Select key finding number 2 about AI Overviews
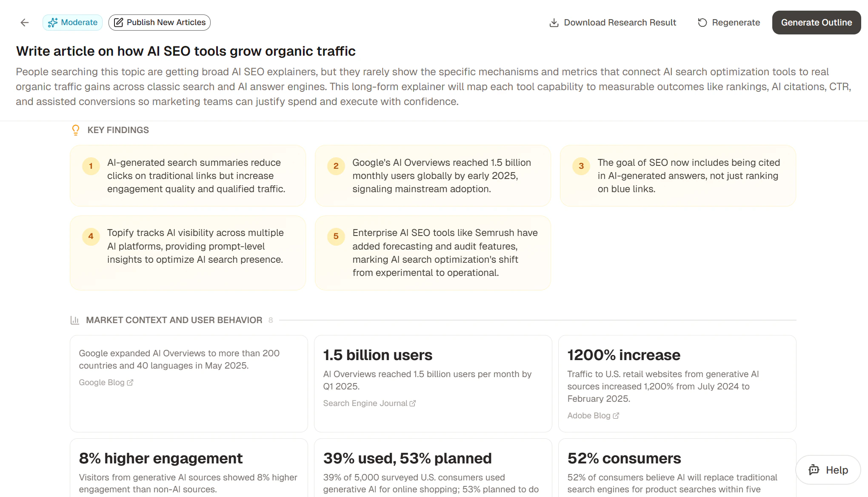 coord(433,176)
